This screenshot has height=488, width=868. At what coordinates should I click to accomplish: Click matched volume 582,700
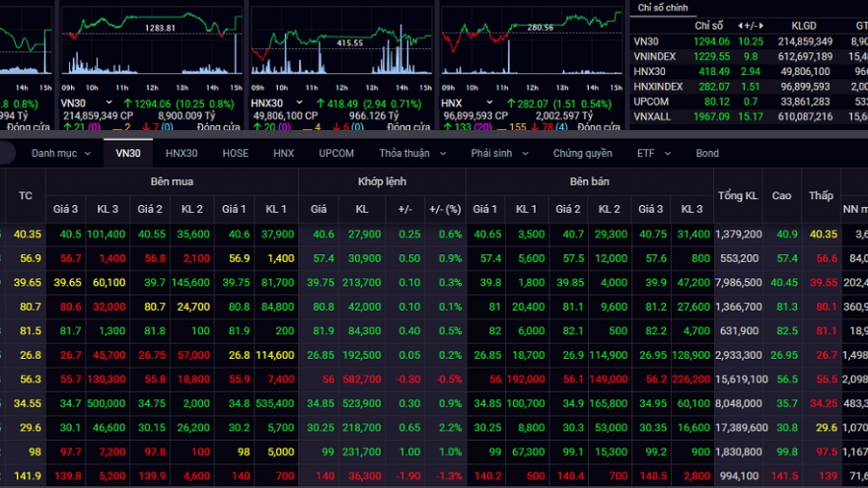click(361, 379)
